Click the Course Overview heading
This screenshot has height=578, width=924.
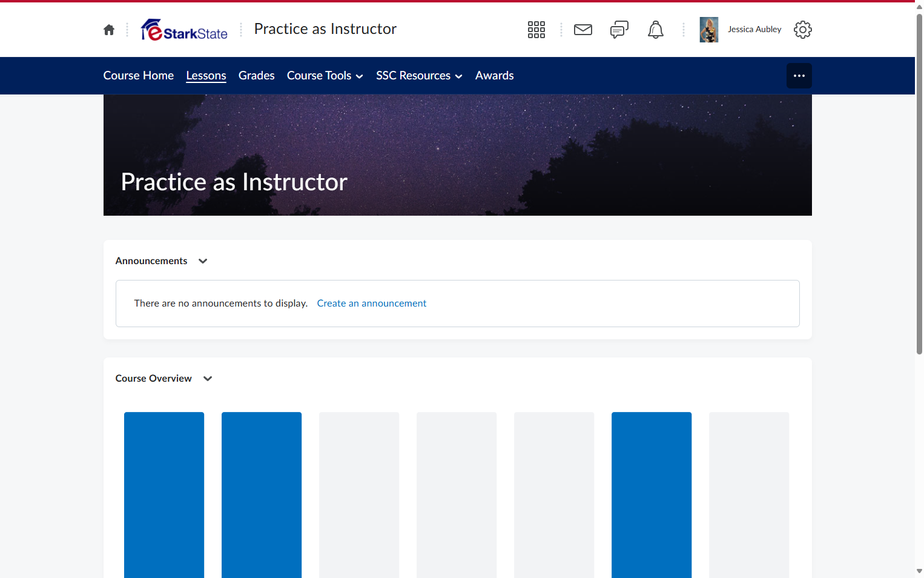tap(154, 379)
